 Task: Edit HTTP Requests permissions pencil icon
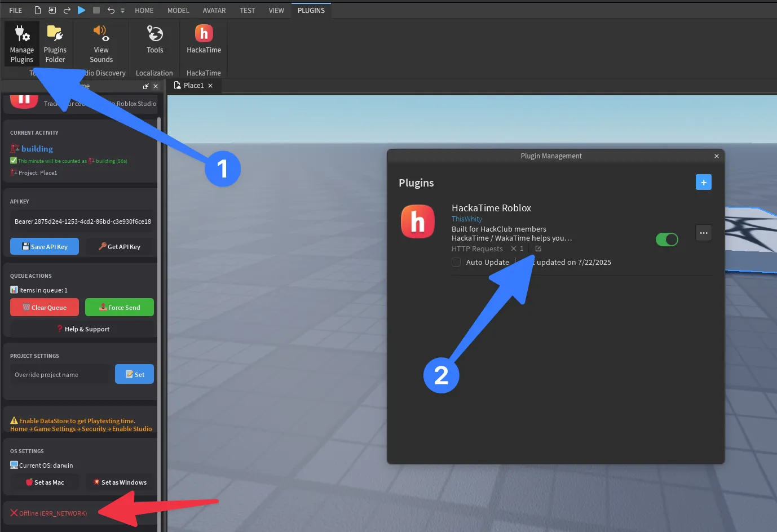pos(538,249)
